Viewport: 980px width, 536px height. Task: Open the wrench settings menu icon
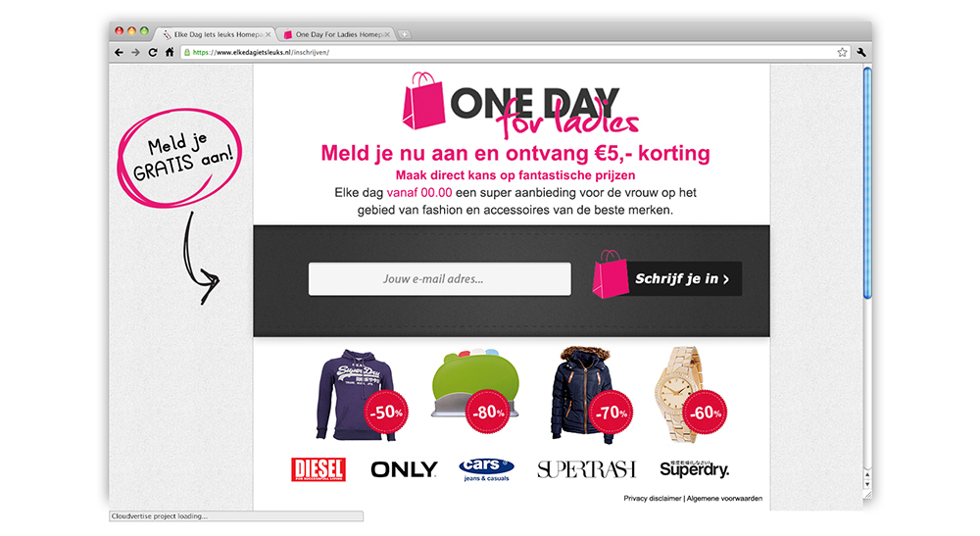pos(861,53)
